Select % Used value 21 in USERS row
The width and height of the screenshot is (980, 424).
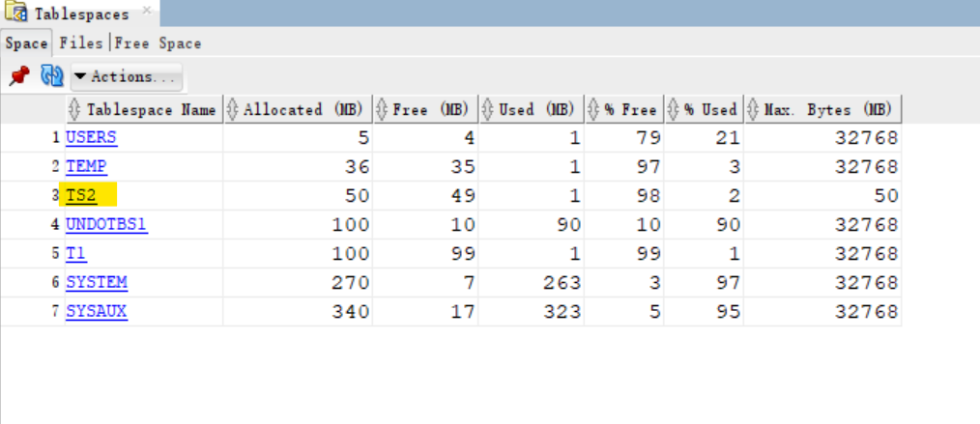click(x=728, y=137)
